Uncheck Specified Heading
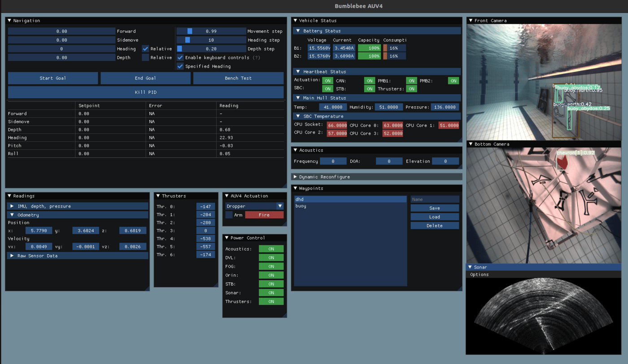 click(180, 66)
